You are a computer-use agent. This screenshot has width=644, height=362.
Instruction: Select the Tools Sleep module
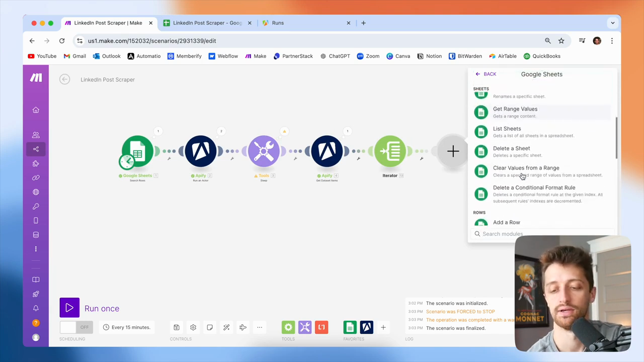click(x=264, y=151)
